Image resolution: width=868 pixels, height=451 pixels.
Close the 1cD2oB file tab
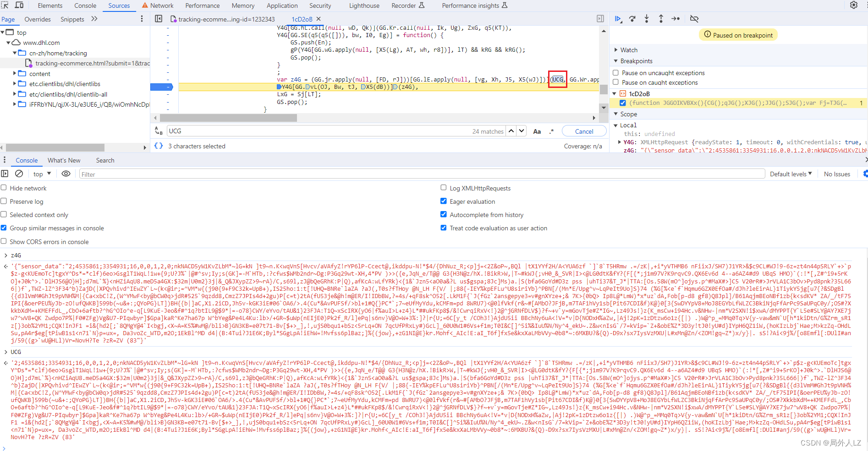(x=319, y=19)
